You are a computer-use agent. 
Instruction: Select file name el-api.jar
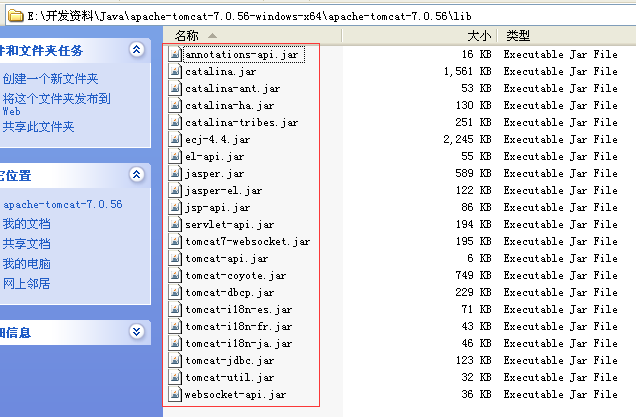click(215, 157)
